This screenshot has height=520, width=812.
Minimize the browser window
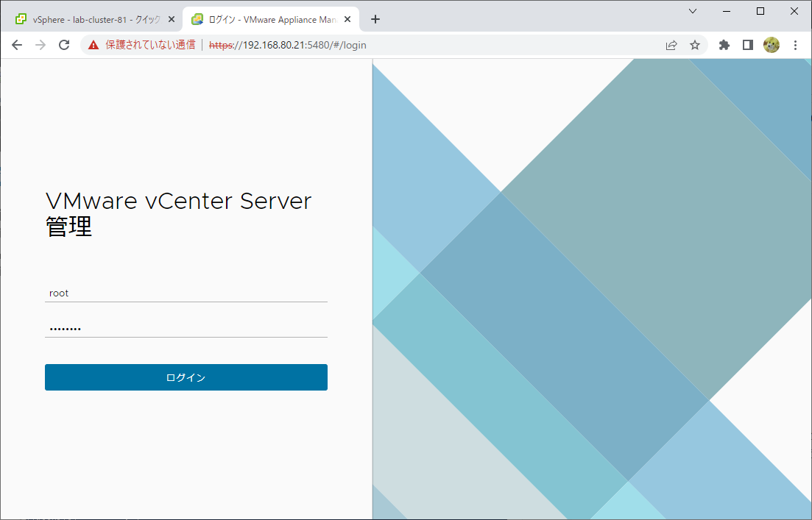click(727, 11)
